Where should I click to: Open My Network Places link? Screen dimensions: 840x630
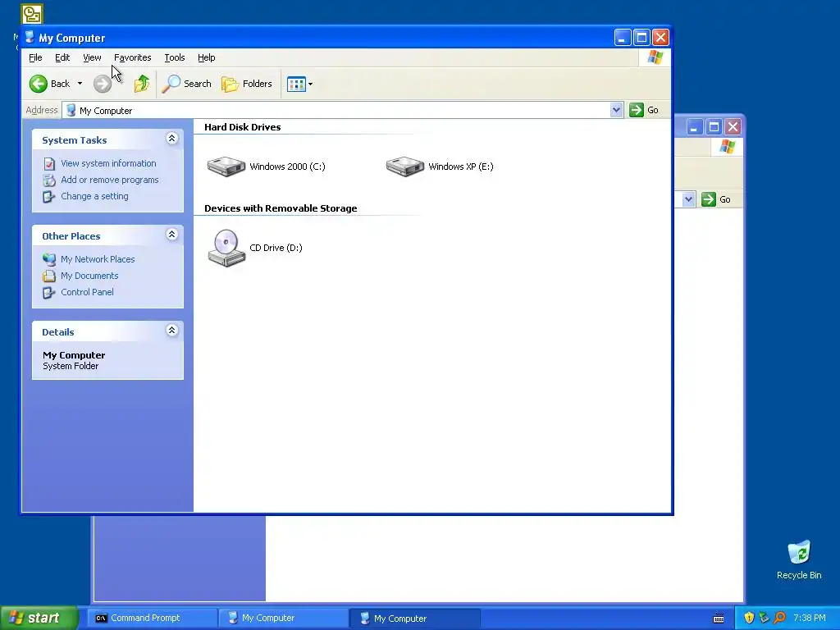coord(98,259)
